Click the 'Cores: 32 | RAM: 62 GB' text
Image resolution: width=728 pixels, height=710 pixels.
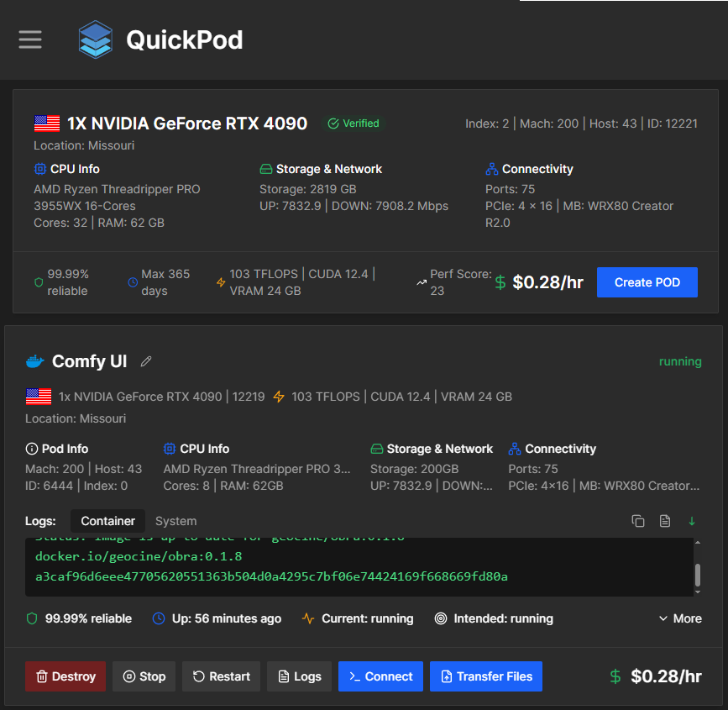[x=99, y=223]
